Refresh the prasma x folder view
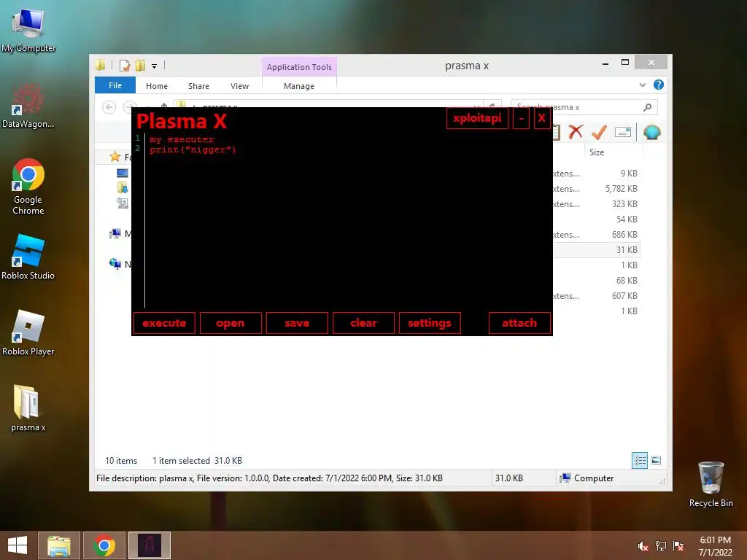 (492, 105)
